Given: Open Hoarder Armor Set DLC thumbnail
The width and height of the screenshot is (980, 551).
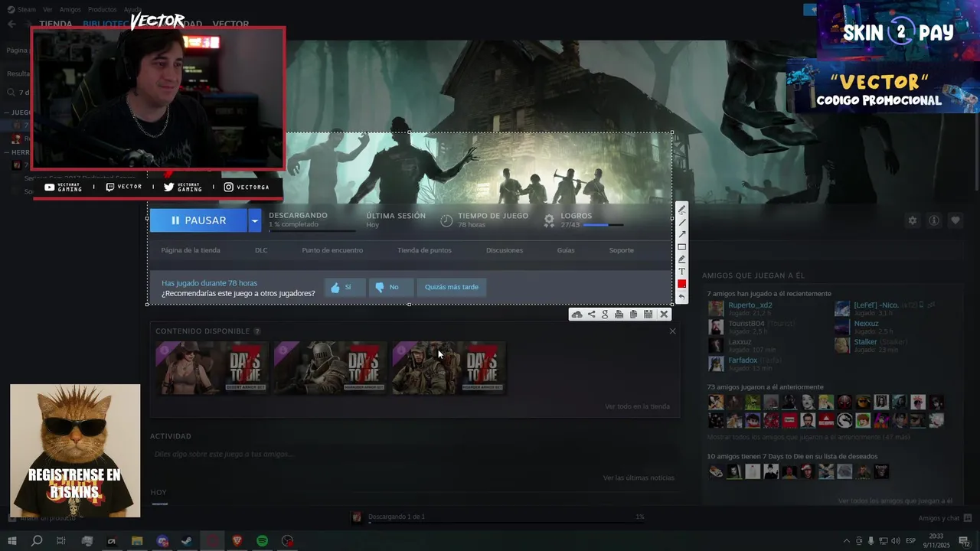Looking at the screenshot, I should (x=448, y=368).
